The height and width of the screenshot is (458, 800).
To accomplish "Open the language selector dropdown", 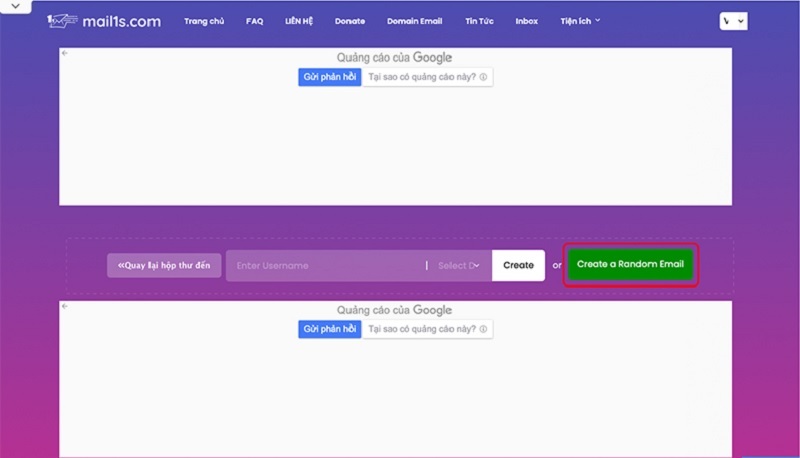I will (734, 21).
